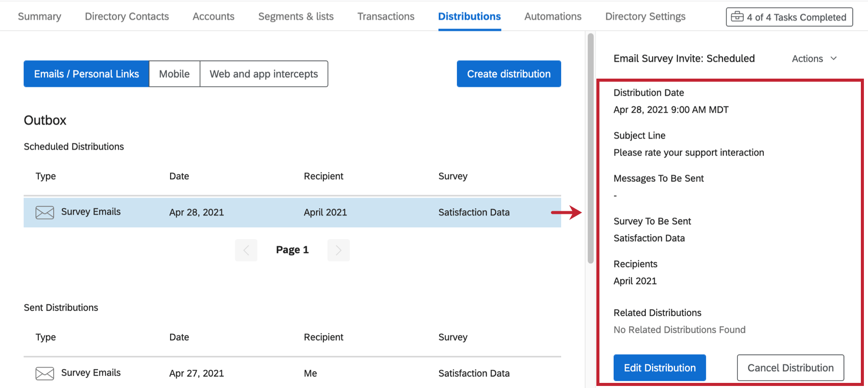Image resolution: width=868 pixels, height=388 pixels.
Task: Click the Create distribution button
Action: click(x=509, y=74)
